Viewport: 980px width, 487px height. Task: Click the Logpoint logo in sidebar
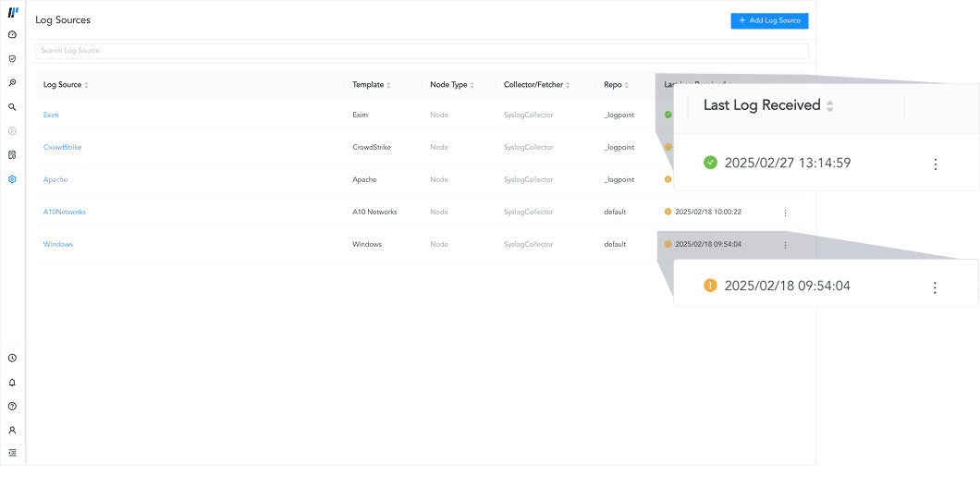coord(13,13)
